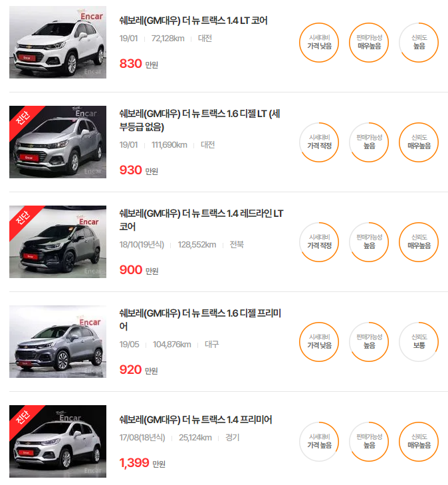Viewport: 448px width, 485px height.
Task: Click 판매가능성 매우높음 gauge of 830만원 car
Action: tap(369, 43)
